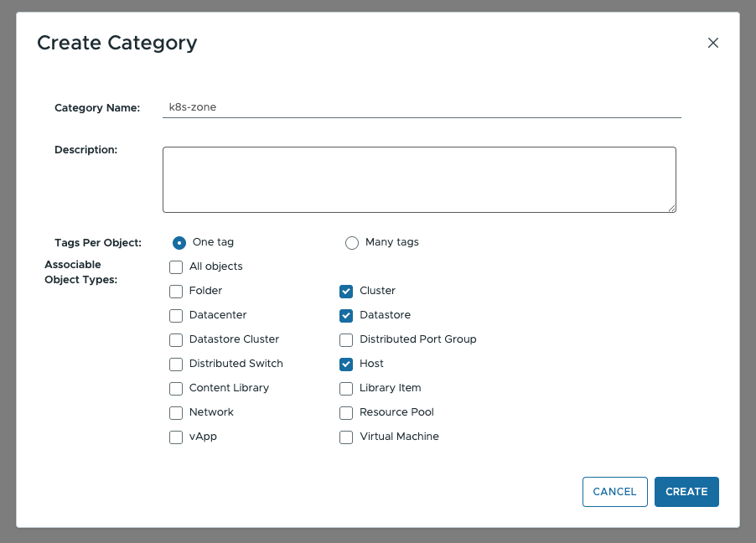Enable the Distributed Port Group type

tap(346, 339)
